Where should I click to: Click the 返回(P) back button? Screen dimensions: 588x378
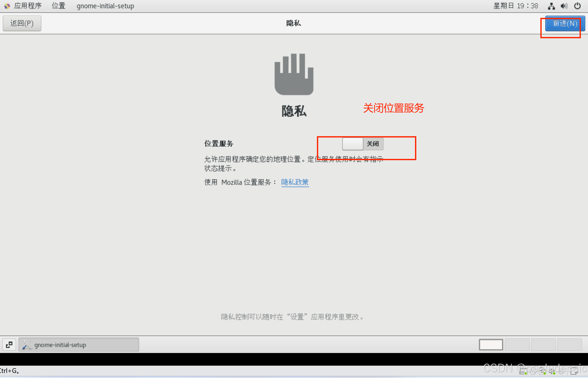(22, 23)
